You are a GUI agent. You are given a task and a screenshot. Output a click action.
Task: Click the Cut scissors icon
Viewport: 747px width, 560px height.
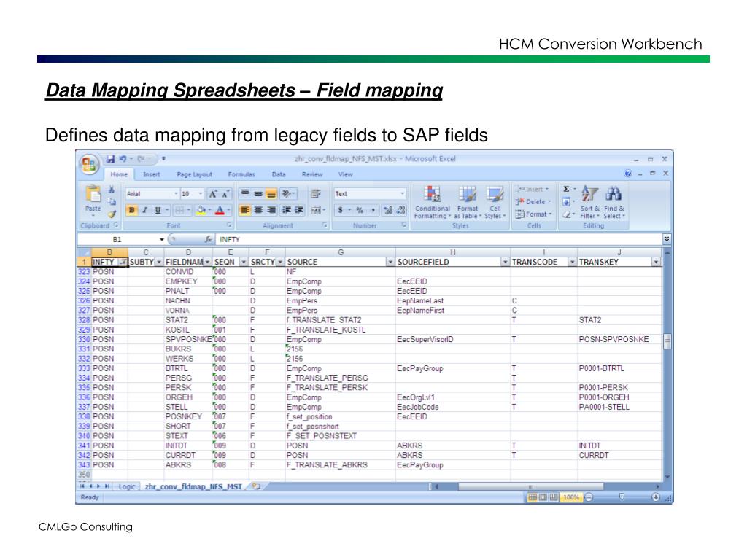click(112, 190)
